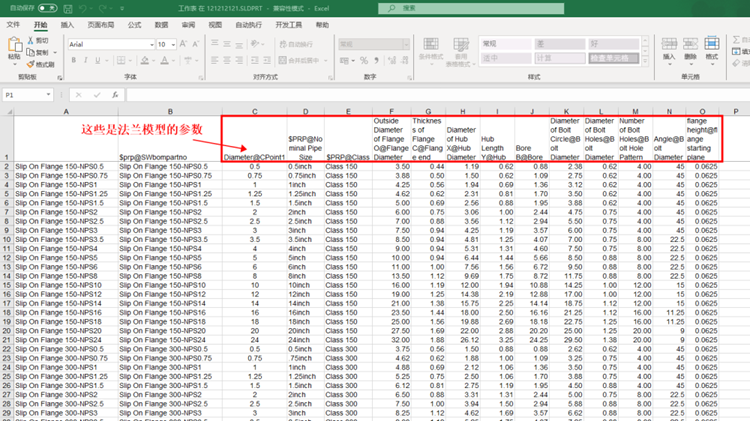Screen dimensions: 750x421
Task: Click the Bottom Align icon
Action: click(x=239, y=44)
